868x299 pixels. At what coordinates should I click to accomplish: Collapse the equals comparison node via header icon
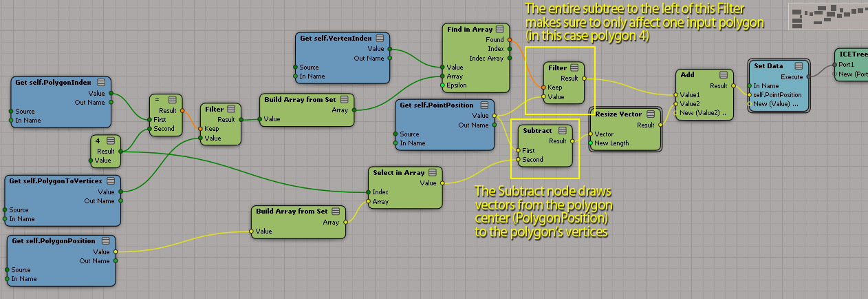(173, 100)
